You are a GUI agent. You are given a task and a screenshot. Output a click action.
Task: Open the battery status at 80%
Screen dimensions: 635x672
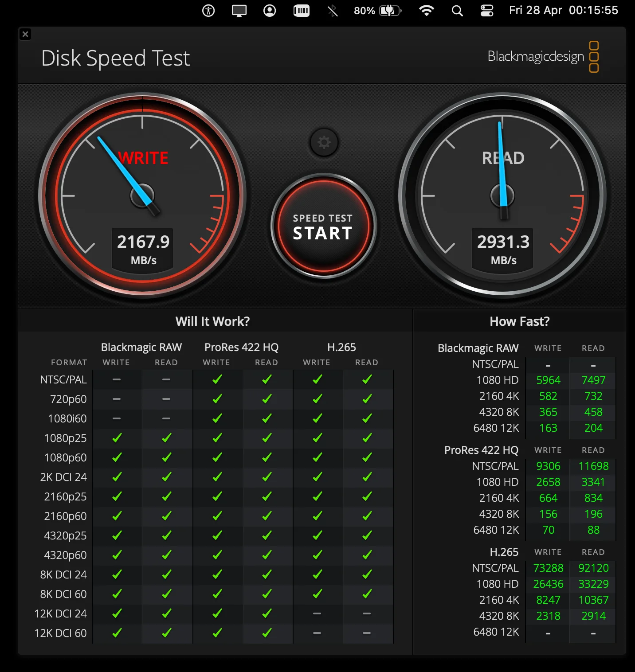click(x=378, y=11)
